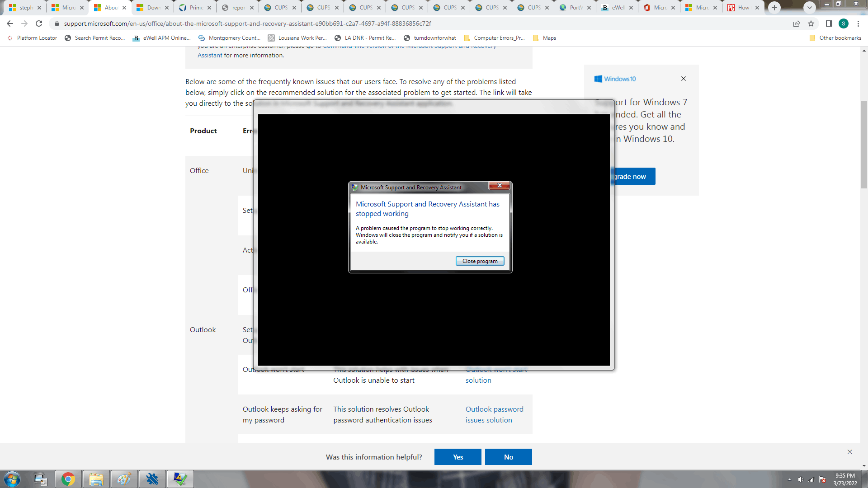The image size is (868, 488).
Task: Bookmark this page with the star icon
Action: coord(811,23)
